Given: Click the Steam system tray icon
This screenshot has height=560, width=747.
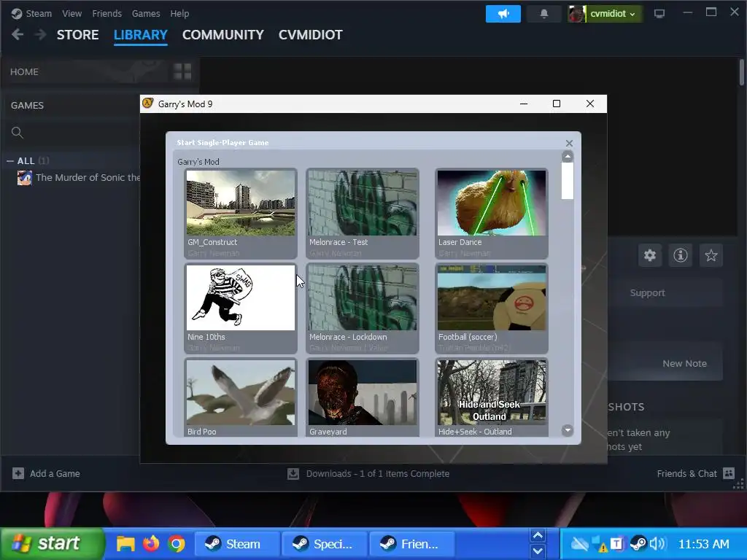Looking at the screenshot, I should coord(638,544).
